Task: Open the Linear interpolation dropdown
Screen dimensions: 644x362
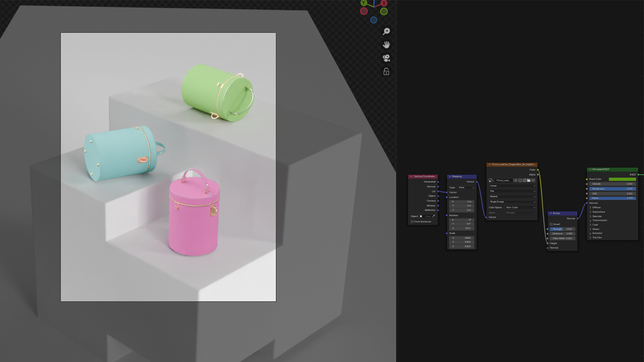Action: [x=512, y=186]
